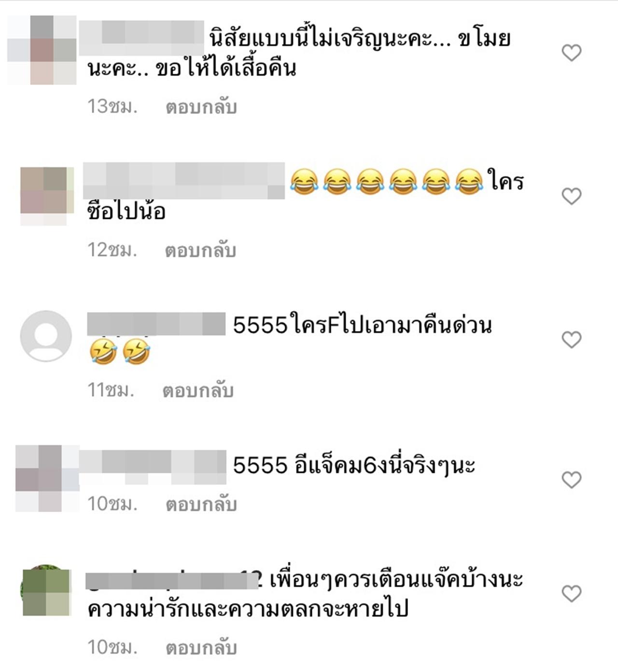Screen dimensions: 618x672
Task: Reply to the 13ชม. comment
Action: click(x=201, y=107)
